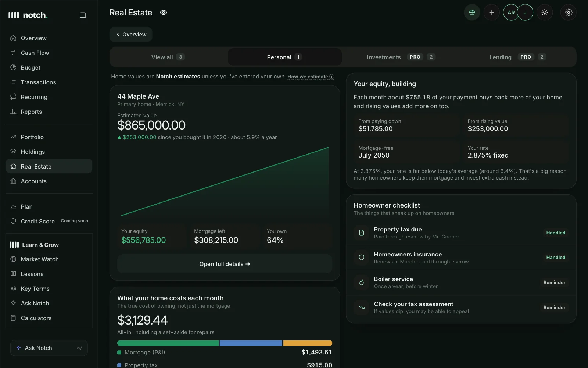Viewport: 588px width, 368px height.
Task: Open Portfolio in sidebar
Action: pos(49,137)
